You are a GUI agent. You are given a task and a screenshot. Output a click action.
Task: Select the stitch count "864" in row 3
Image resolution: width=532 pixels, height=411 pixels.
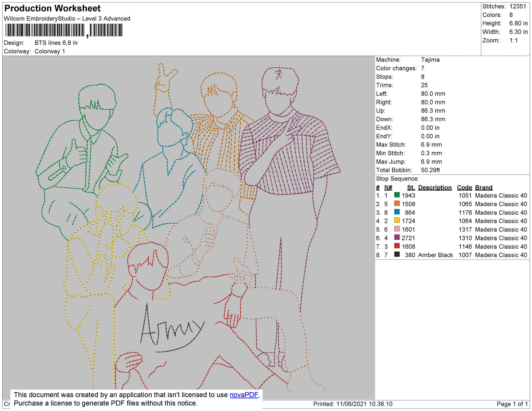pyautogui.click(x=410, y=212)
